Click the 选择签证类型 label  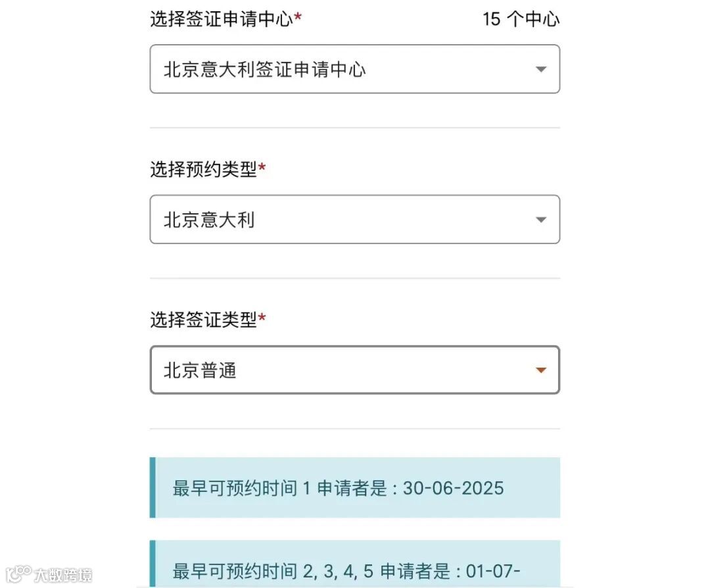203,320
